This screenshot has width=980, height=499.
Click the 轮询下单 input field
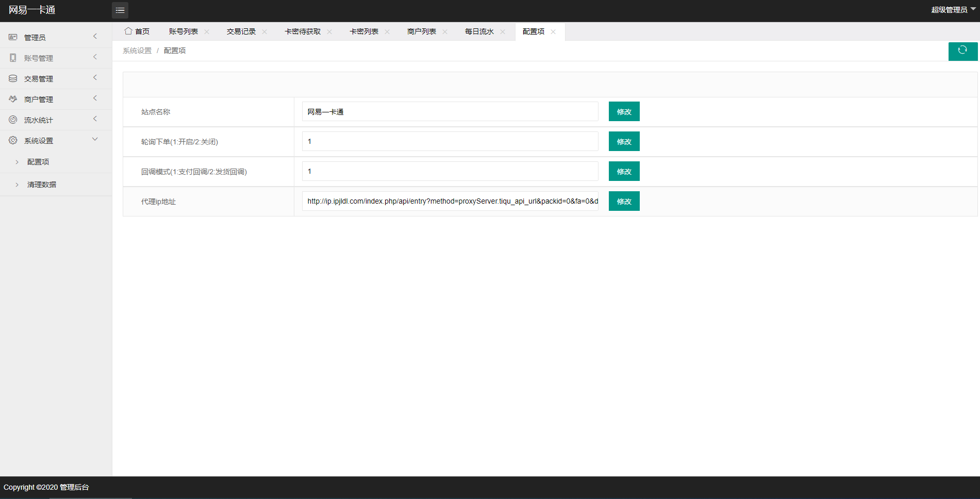pos(450,141)
